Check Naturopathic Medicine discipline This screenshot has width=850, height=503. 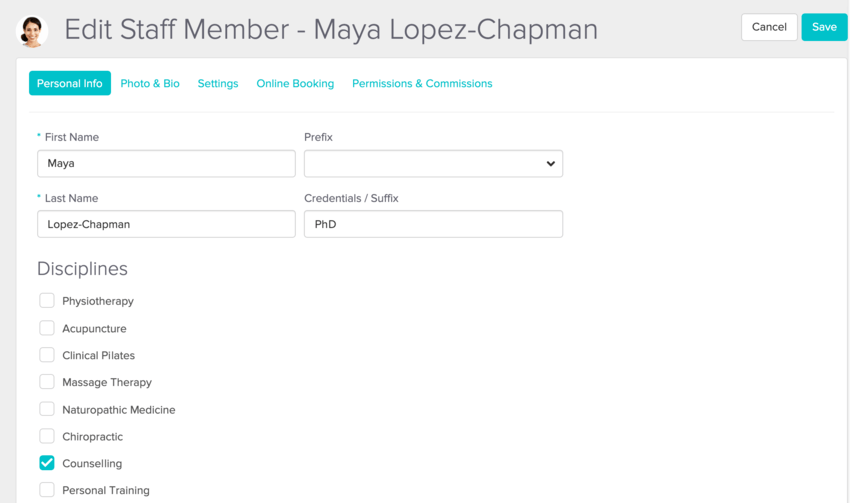click(47, 409)
